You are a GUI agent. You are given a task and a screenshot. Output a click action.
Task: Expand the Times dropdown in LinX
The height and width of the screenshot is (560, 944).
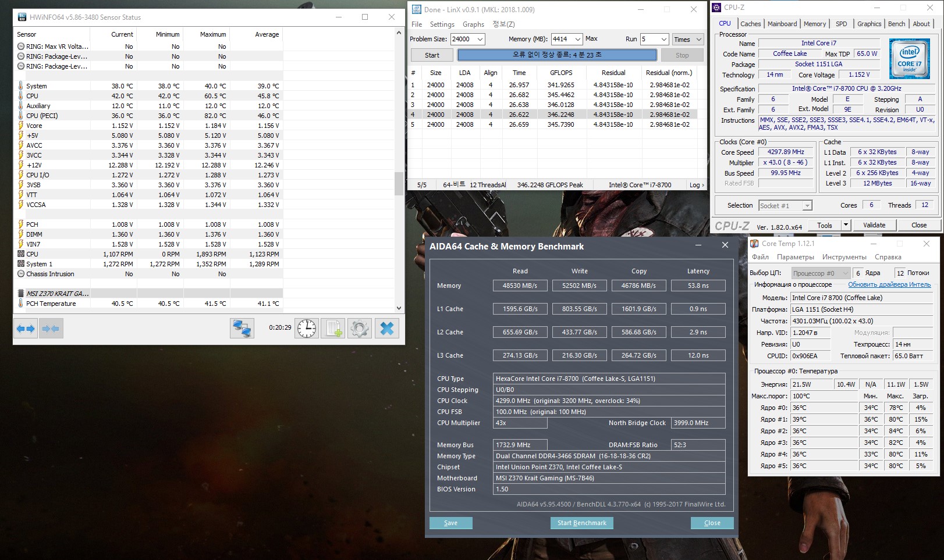click(688, 40)
